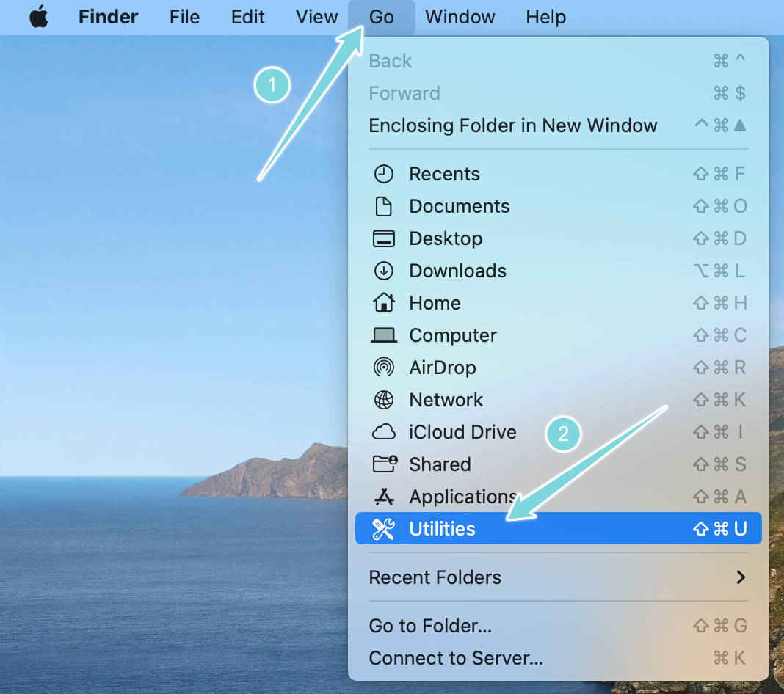Click the ⇧⌘H shortcut beside Home

point(719,303)
